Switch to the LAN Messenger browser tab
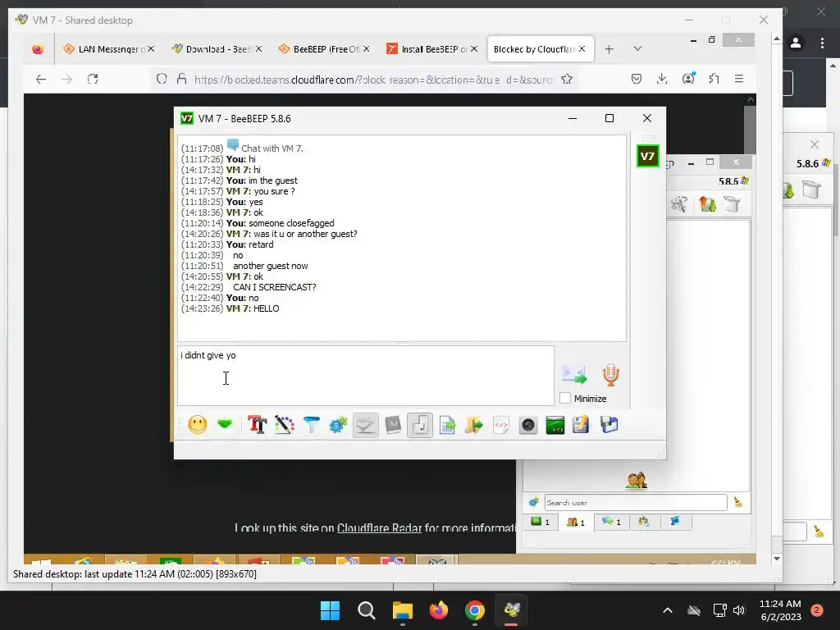 (109, 48)
